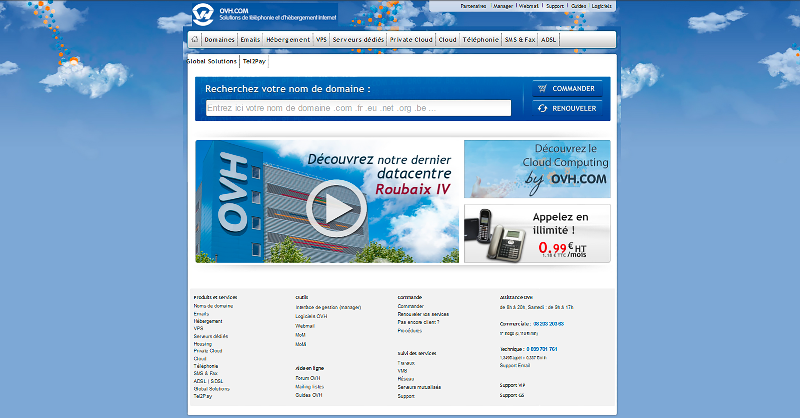
Task: Open Logiciels link in top bar
Action: click(602, 6)
